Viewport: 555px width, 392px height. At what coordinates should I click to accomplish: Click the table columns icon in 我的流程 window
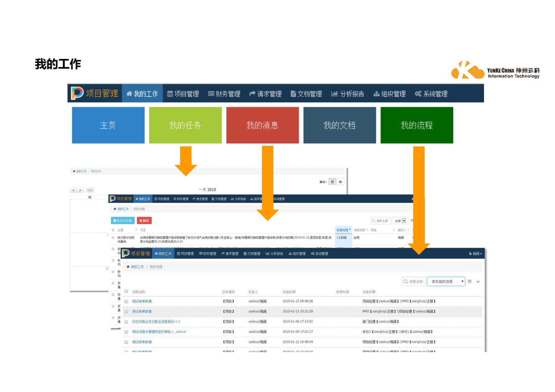(470, 281)
